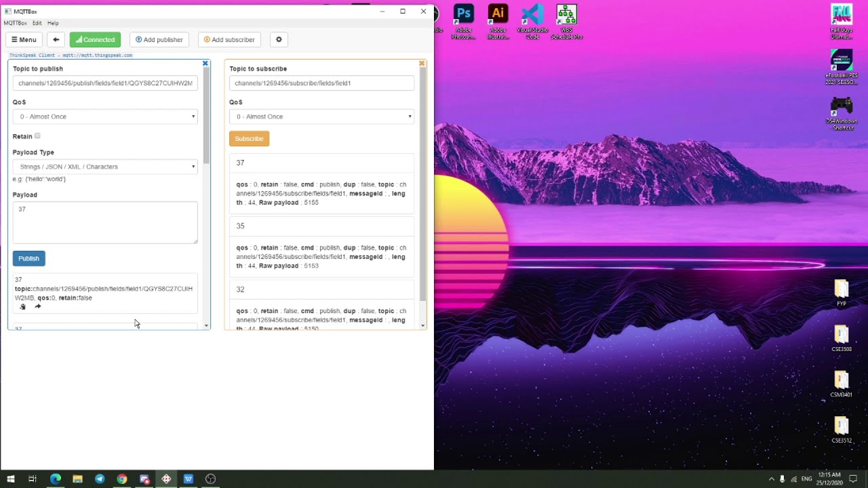
Task: Click the Add subscriber button
Action: [x=229, y=39]
